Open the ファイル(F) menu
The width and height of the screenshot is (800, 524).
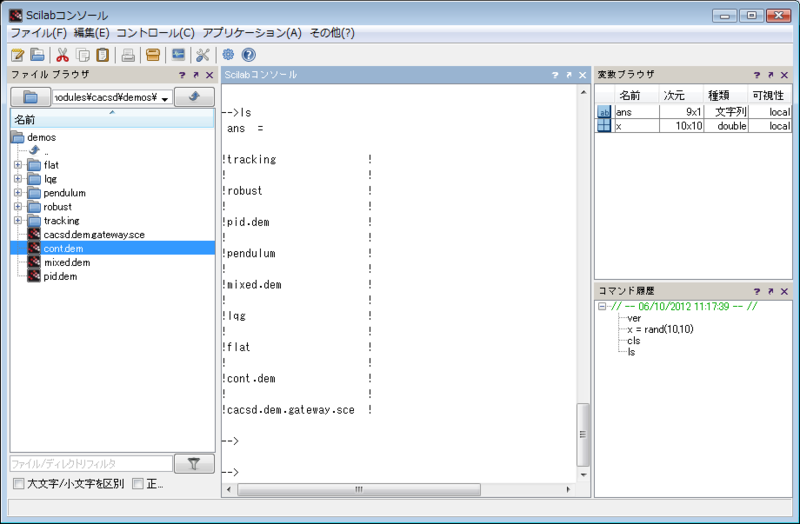(x=39, y=33)
